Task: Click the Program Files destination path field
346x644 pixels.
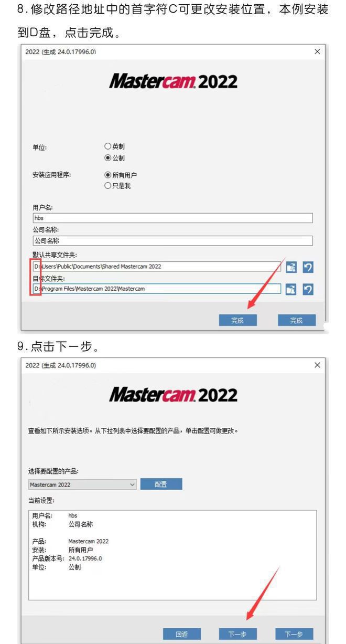Action: pos(156,289)
